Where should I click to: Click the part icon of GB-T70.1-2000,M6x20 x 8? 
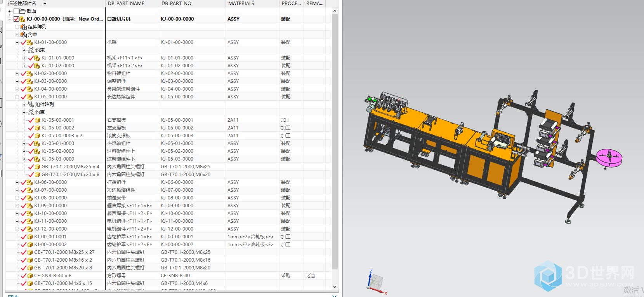point(37,175)
